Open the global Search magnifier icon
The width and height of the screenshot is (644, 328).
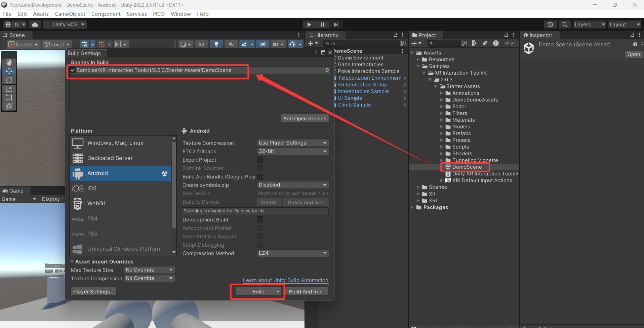[x=565, y=25]
